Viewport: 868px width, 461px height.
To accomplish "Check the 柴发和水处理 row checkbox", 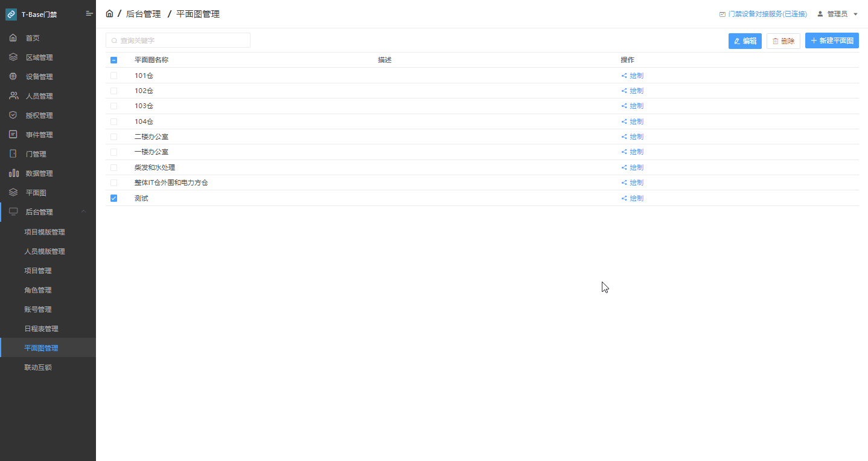I will pyautogui.click(x=113, y=167).
